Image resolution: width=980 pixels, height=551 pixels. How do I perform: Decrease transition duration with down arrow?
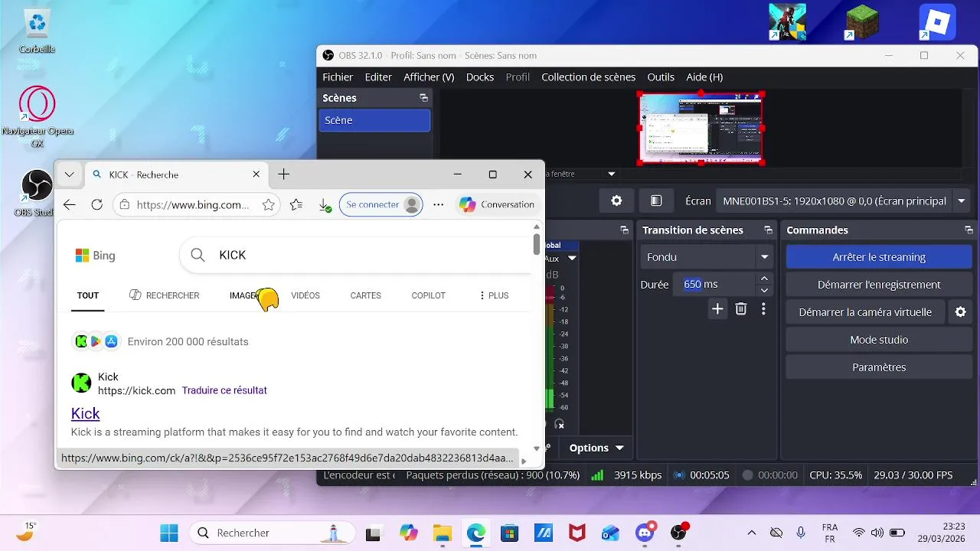pyautogui.click(x=764, y=290)
